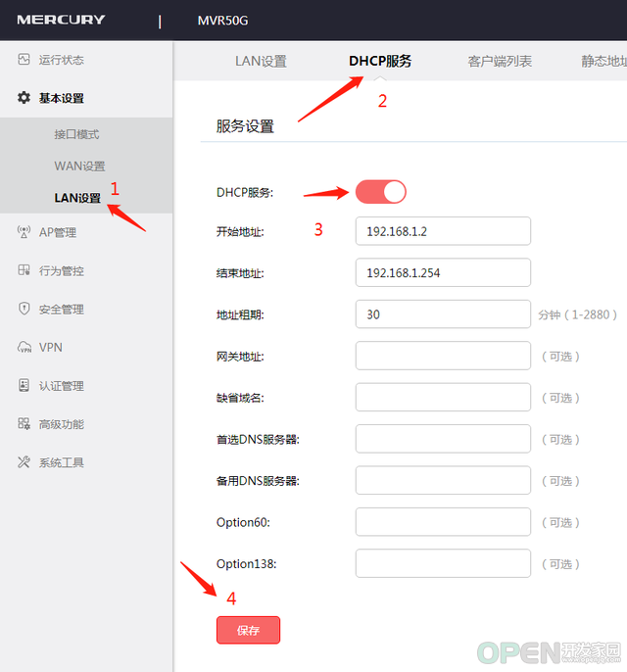Click the 基本设置 gear icon
The image size is (627, 672).
pos(24,98)
